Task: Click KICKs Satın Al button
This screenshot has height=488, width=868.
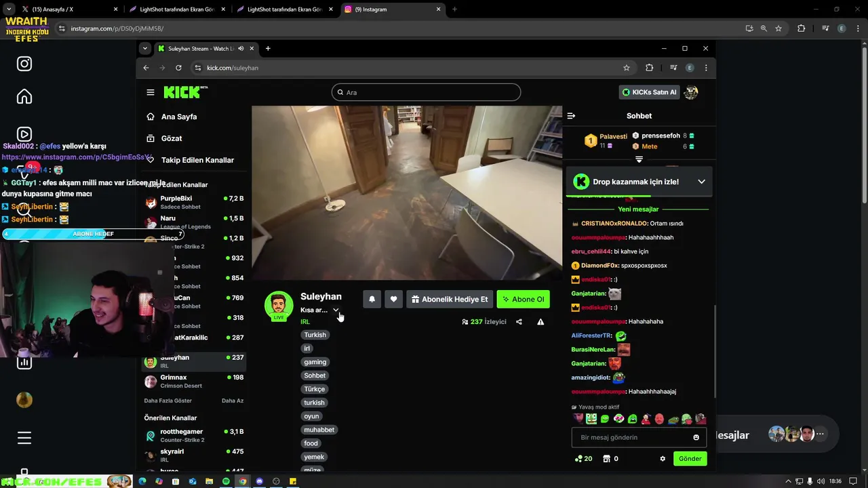Action: 649,92
